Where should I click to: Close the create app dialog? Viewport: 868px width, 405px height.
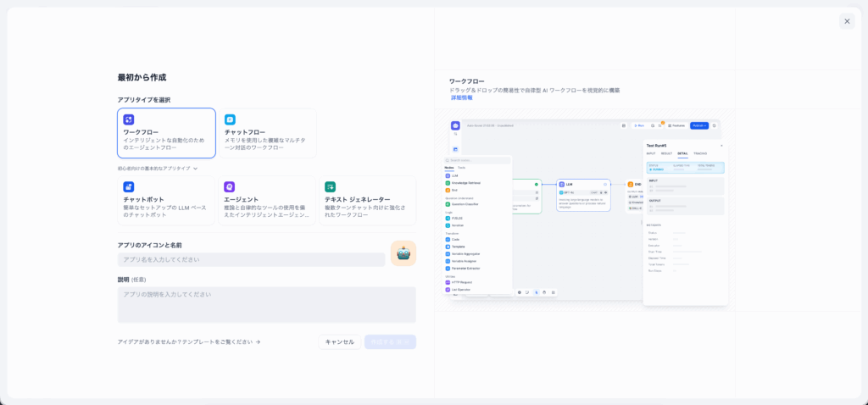tap(847, 21)
